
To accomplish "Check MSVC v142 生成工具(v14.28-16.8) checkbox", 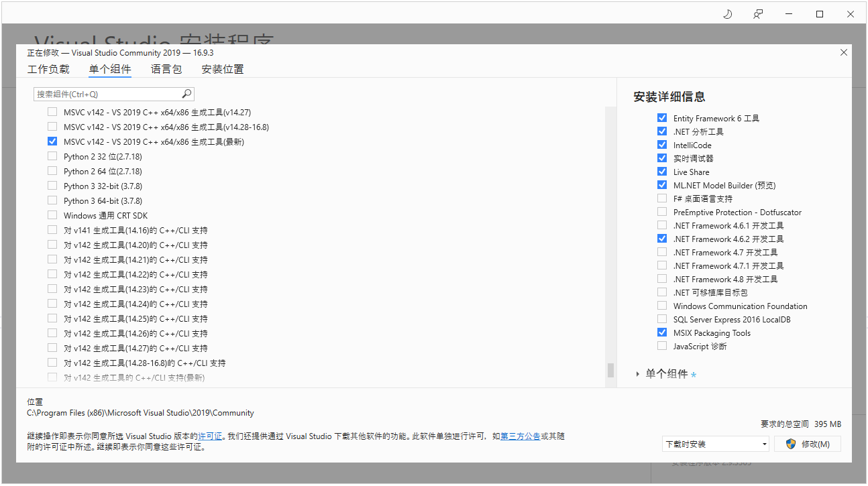I will 52,127.
